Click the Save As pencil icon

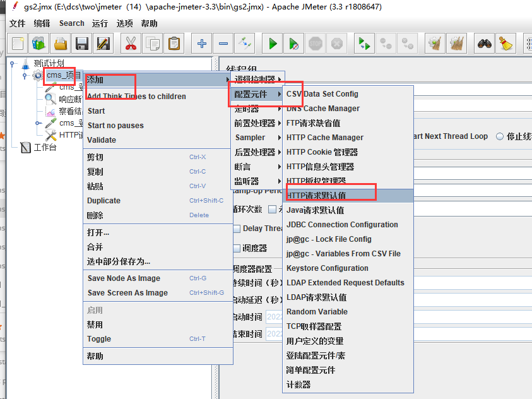pyautogui.click(x=103, y=44)
